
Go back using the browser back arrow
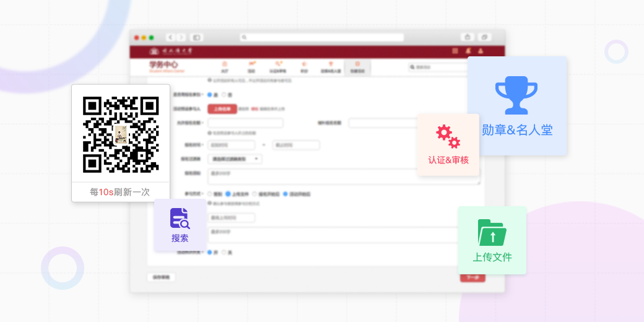pyautogui.click(x=171, y=37)
